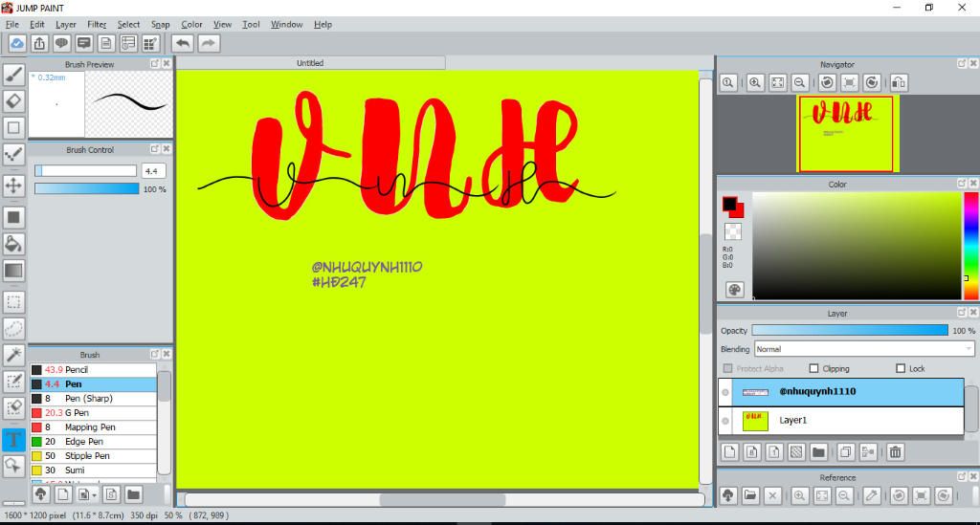Viewport: 980px width, 525px height.
Task: Click the export icon in top toolbar
Action: click(x=39, y=43)
